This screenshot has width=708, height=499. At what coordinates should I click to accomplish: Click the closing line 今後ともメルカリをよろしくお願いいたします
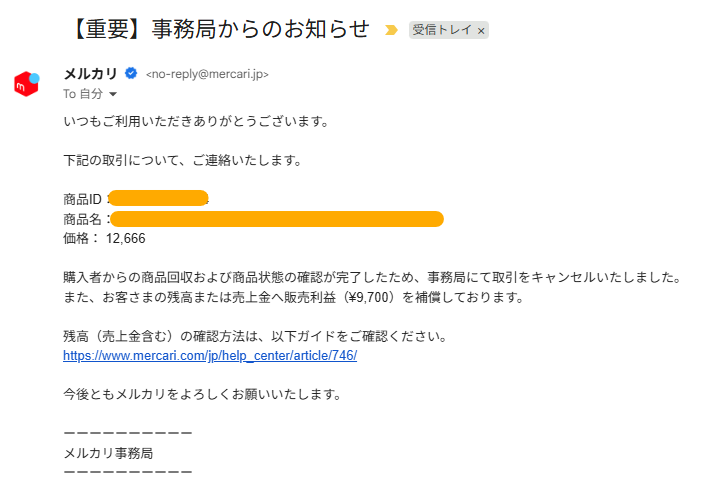[202, 394]
